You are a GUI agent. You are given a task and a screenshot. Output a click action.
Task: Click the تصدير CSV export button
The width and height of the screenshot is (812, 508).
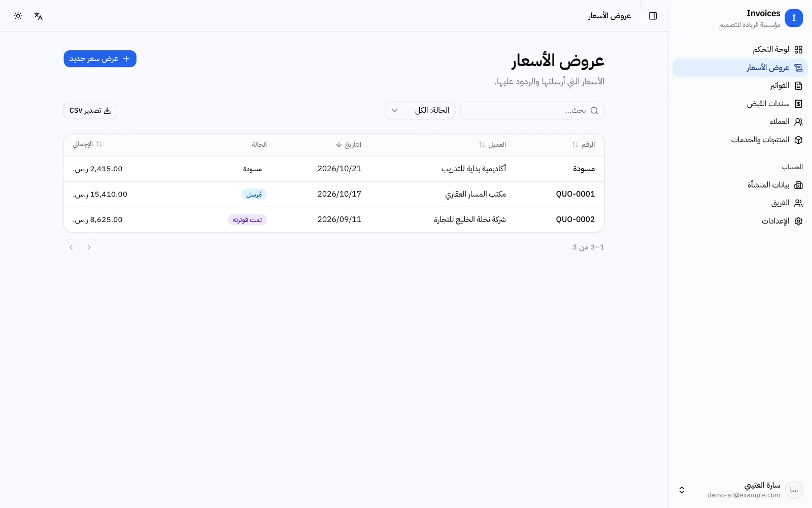[90, 111]
